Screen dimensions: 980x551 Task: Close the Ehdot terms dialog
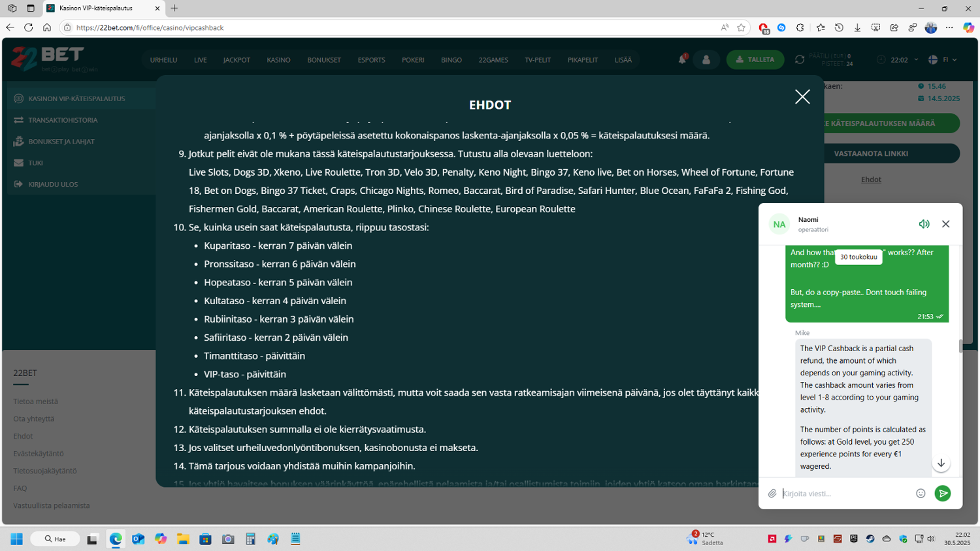pyautogui.click(x=802, y=97)
